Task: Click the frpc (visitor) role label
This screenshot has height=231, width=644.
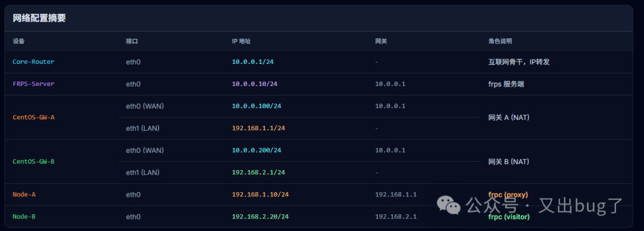Action: (509, 217)
